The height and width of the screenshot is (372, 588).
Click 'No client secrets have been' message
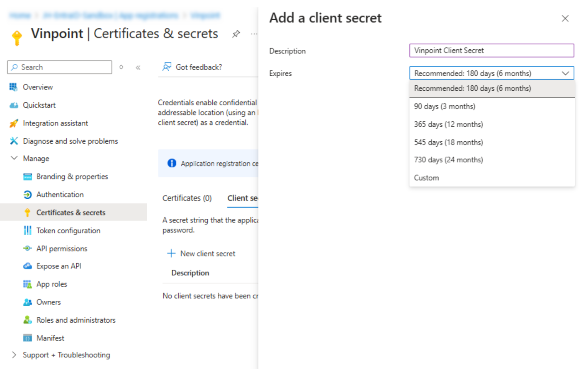211,296
